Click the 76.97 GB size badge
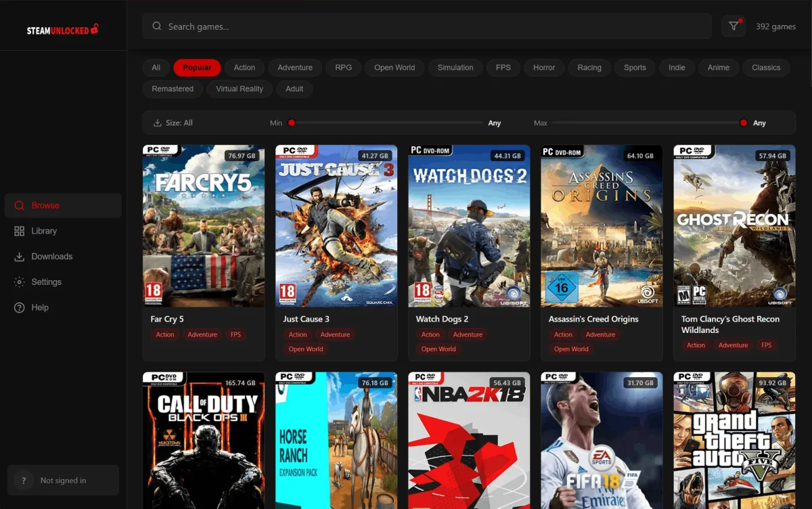 242,156
